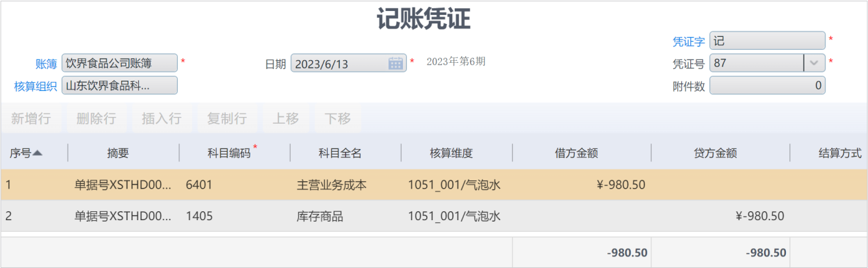Image resolution: width=868 pixels, height=268 pixels.
Task: Click the 账簿 field 饮界食品公司账簿
Action: click(x=120, y=63)
